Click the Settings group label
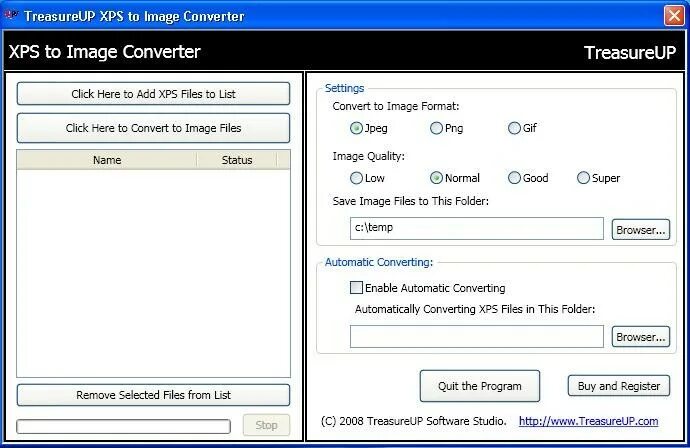 pyautogui.click(x=344, y=88)
